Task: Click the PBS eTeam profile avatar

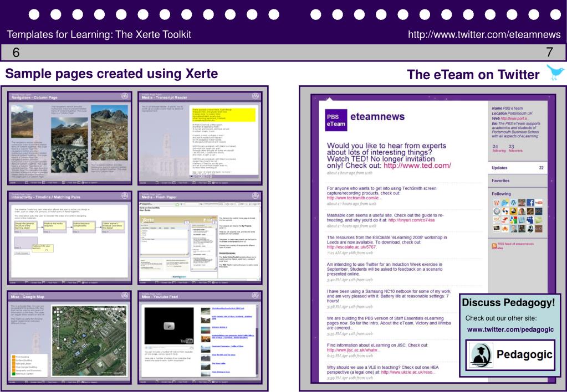Action: tap(336, 120)
